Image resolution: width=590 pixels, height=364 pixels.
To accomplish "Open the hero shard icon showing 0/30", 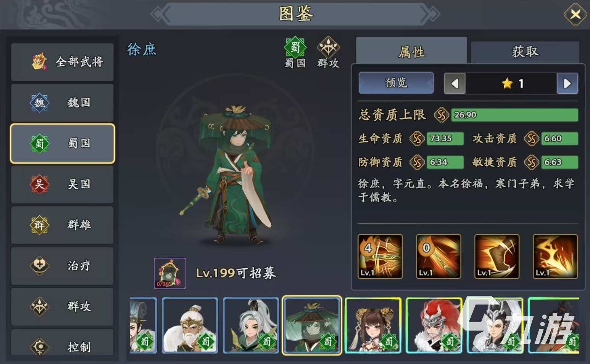I will tap(170, 273).
